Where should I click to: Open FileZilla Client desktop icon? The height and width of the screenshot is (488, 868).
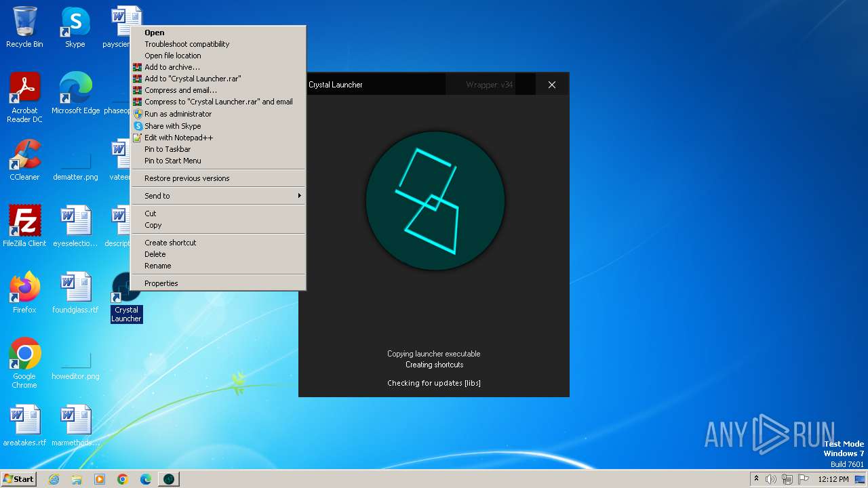pyautogui.click(x=24, y=226)
